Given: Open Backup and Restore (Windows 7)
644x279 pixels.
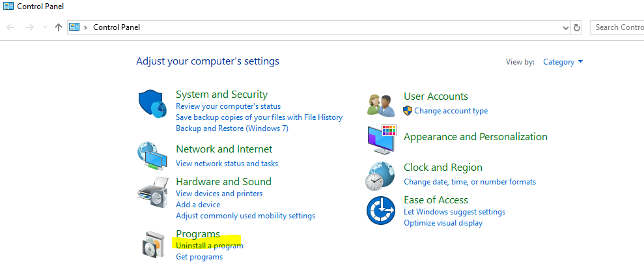Looking at the screenshot, I should pyautogui.click(x=232, y=128).
